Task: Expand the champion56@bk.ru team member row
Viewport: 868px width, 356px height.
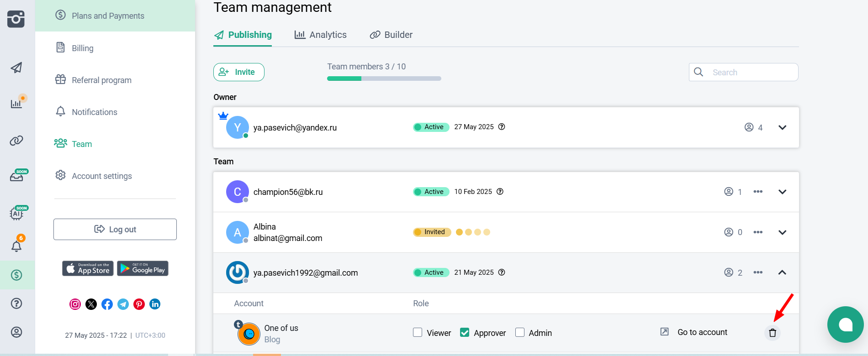Action: (782, 192)
